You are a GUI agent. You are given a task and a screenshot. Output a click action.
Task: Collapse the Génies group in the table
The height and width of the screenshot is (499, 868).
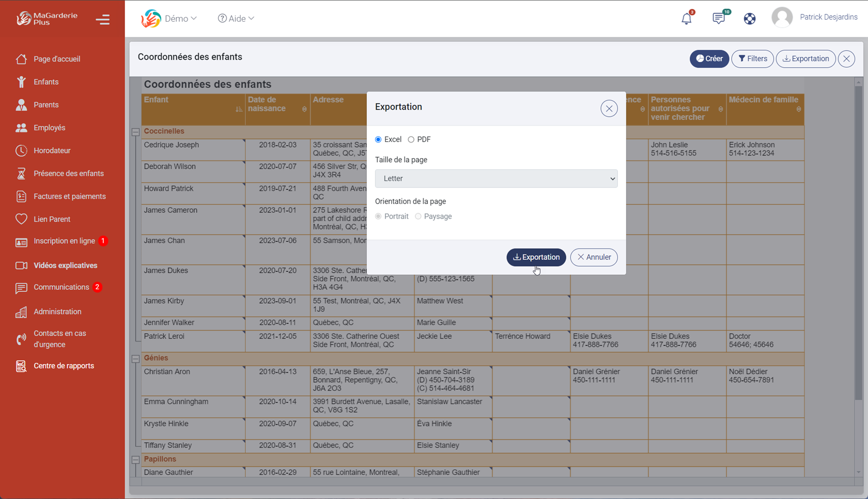[x=135, y=358]
